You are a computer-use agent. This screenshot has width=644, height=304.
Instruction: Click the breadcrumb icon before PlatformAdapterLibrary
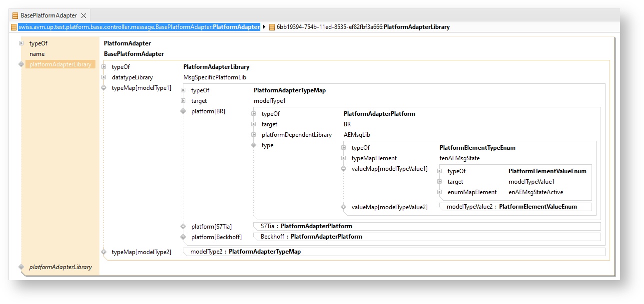tap(272, 27)
